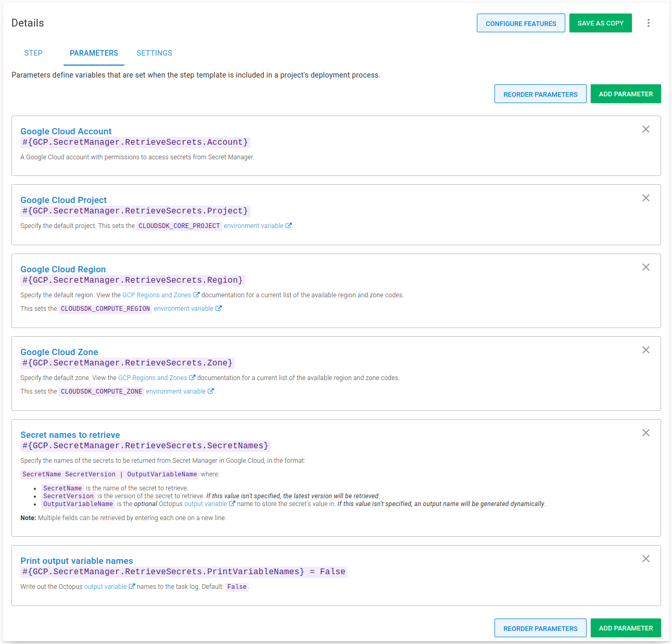Open the Google Cloud Account parameter title
Viewport: 672px width, 644px height.
click(66, 131)
